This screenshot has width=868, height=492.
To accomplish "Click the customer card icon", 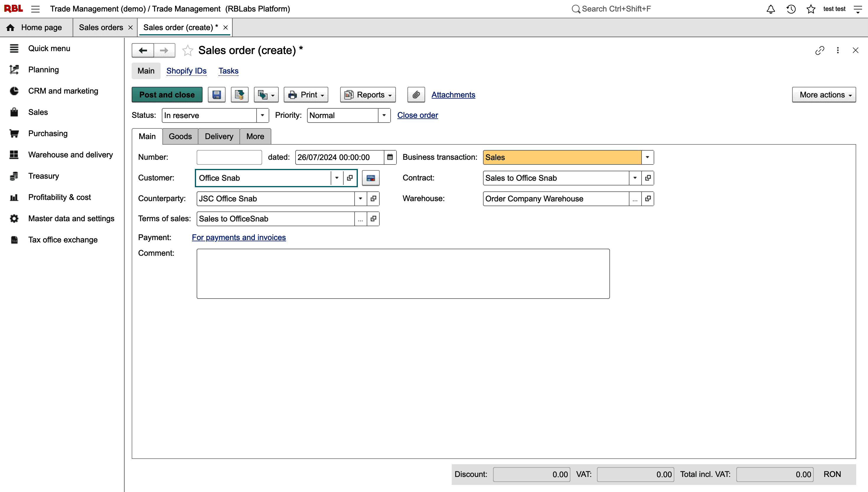I will (371, 178).
